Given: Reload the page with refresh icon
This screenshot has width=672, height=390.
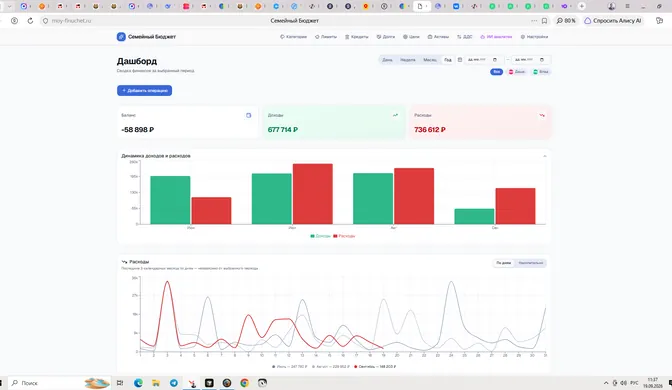Looking at the screenshot, I should 30,21.
